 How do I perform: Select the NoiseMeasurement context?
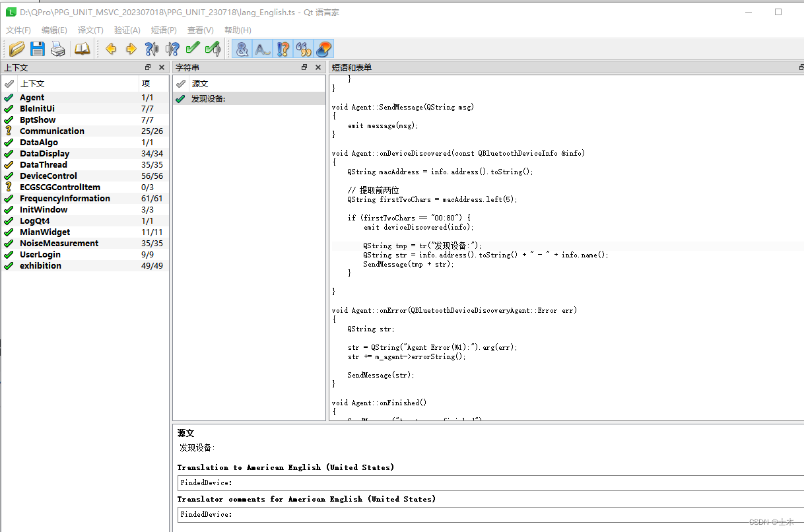click(x=59, y=243)
